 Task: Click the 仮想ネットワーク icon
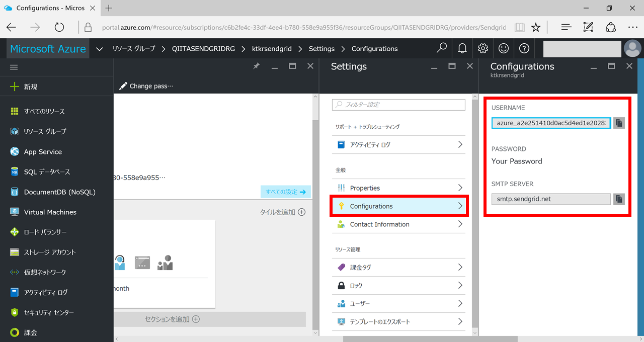click(15, 272)
